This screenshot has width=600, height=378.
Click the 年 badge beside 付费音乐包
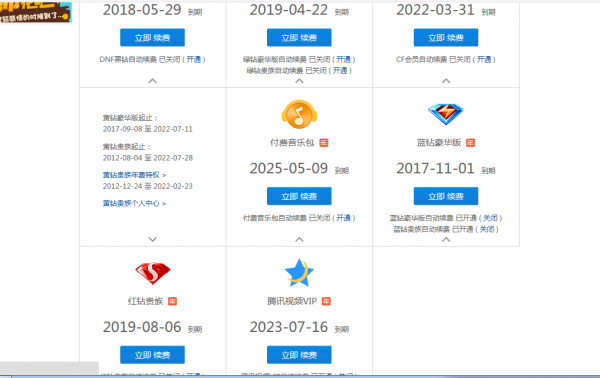point(324,143)
